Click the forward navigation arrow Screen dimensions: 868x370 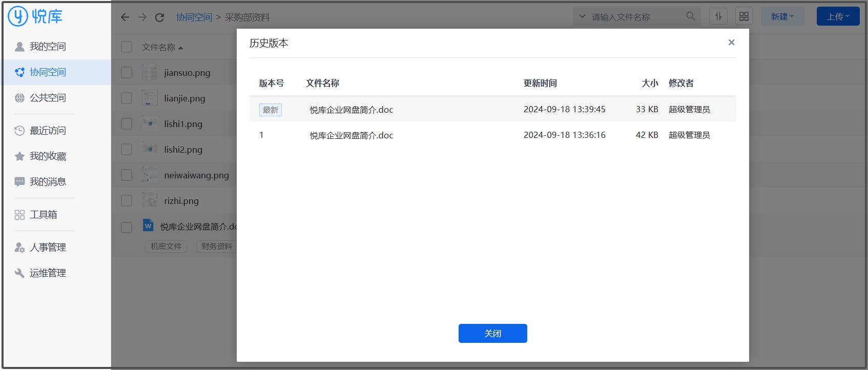142,17
